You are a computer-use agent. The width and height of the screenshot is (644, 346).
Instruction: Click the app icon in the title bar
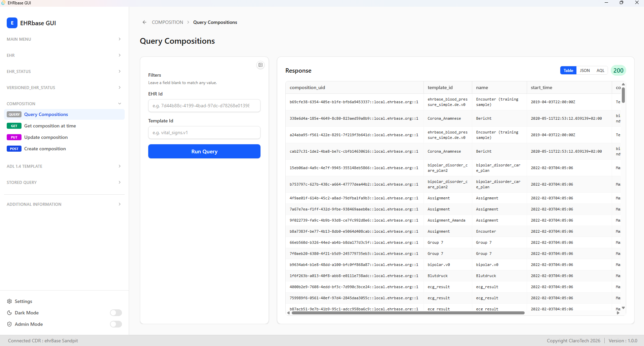click(3, 3)
